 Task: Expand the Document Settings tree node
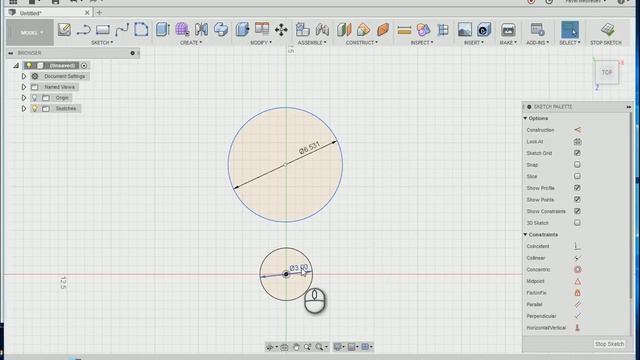(x=24, y=76)
